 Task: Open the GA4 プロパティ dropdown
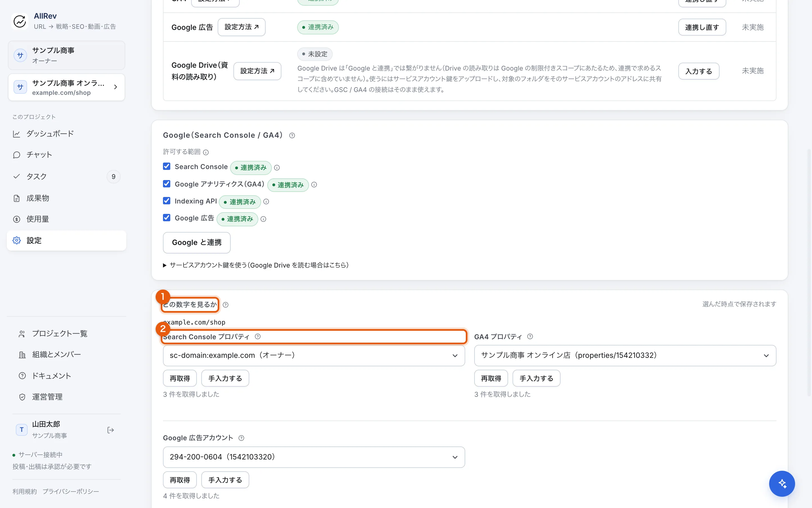tap(625, 356)
